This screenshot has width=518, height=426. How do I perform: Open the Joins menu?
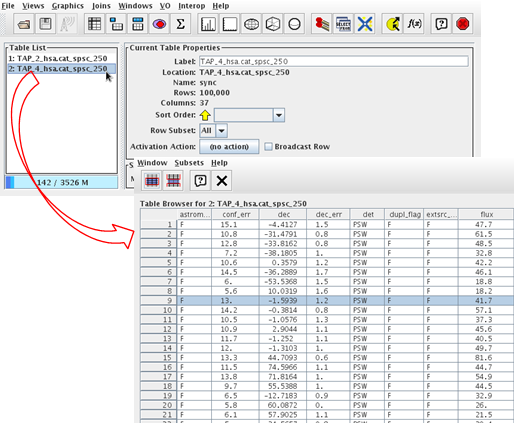(x=101, y=6)
